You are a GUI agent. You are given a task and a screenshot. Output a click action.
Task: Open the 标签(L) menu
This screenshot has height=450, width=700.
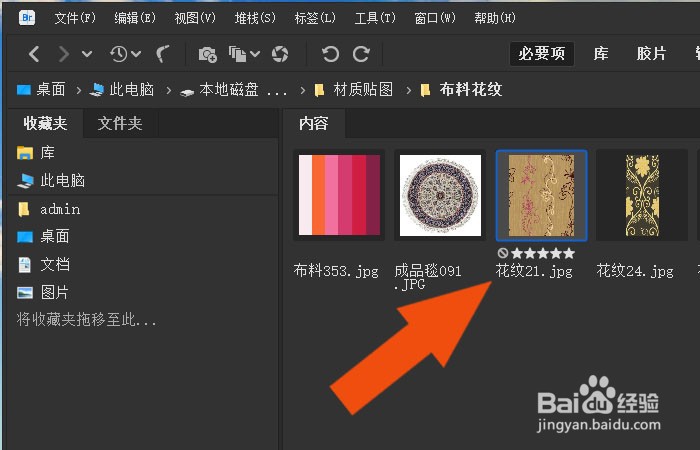point(315,18)
